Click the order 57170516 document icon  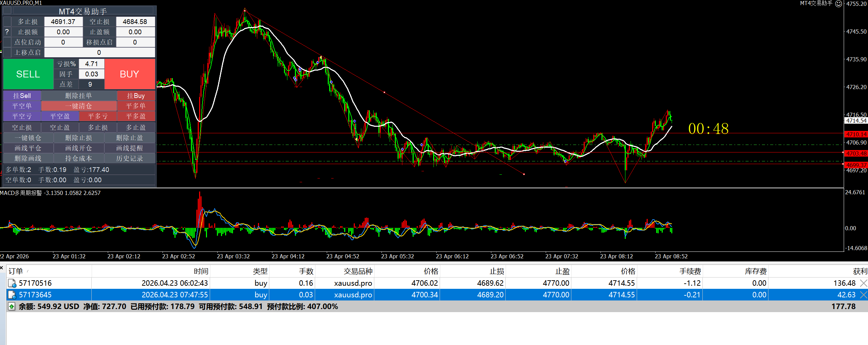pyautogui.click(x=12, y=283)
